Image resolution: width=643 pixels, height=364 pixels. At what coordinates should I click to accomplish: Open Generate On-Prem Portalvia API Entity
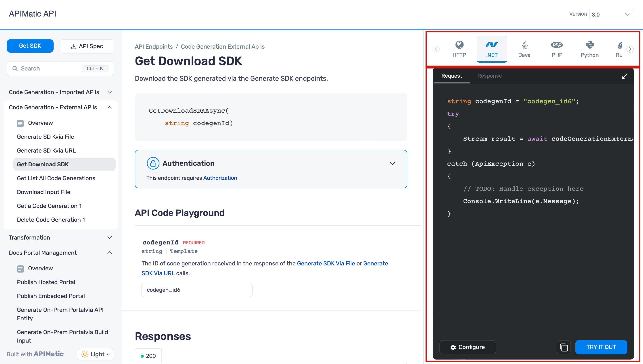[60, 314]
